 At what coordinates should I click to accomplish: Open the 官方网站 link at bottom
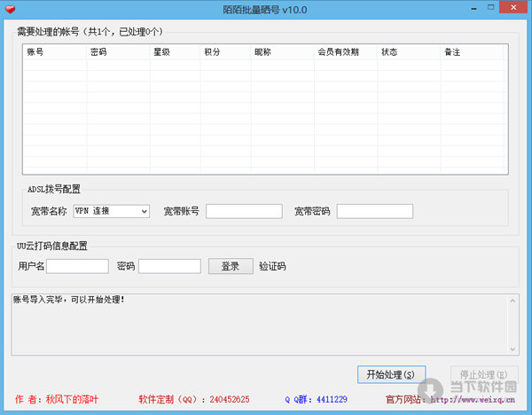pyautogui.click(x=474, y=400)
